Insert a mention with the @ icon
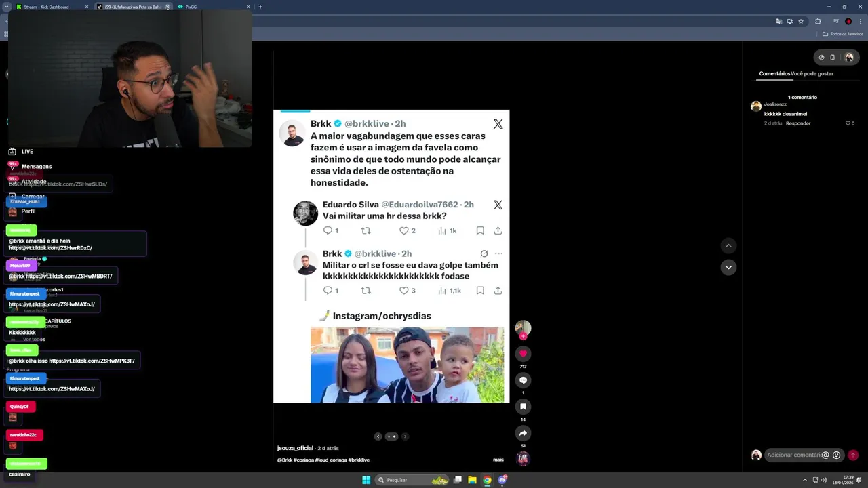The width and height of the screenshot is (868, 488). pos(825,455)
